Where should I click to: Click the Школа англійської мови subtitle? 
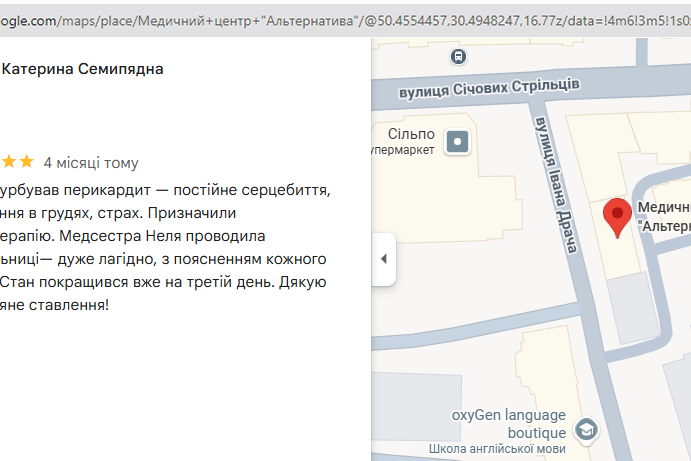498,449
